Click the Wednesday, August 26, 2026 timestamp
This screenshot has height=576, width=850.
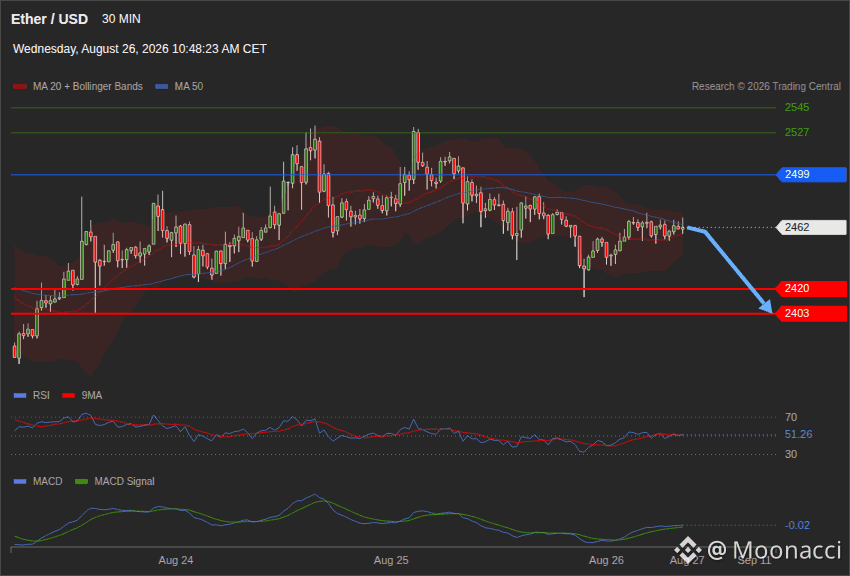(x=140, y=49)
